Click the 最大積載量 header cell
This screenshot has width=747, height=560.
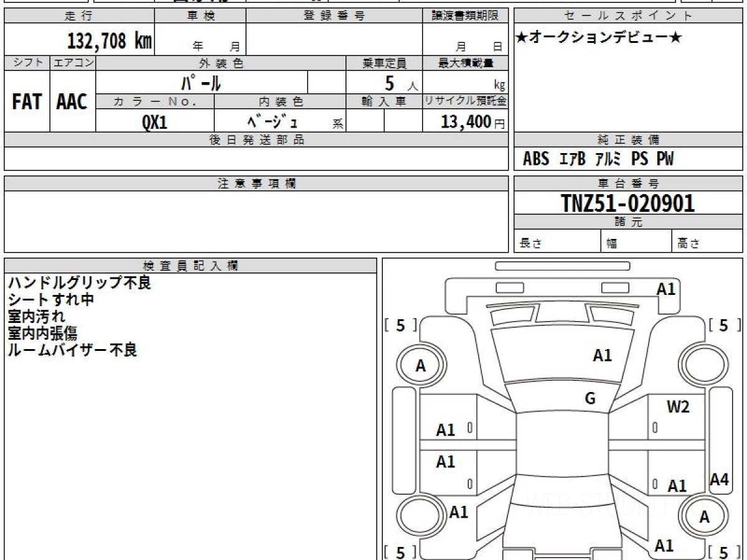[466, 63]
